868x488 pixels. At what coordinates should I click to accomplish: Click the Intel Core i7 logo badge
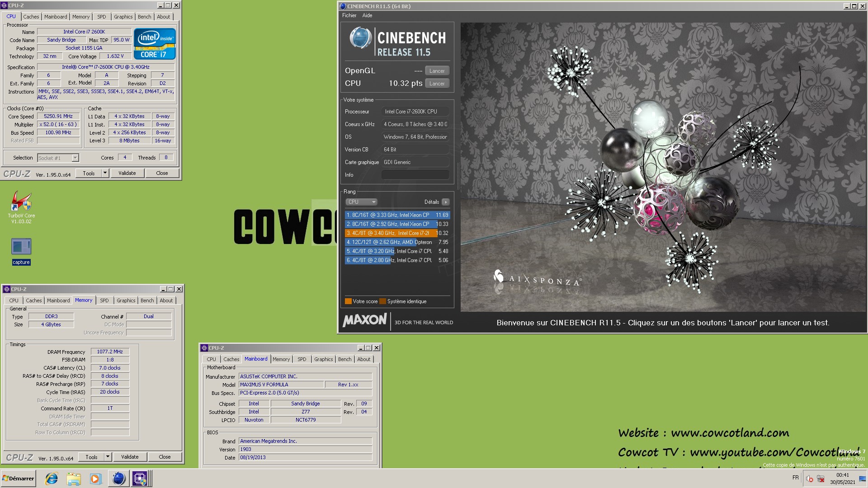(155, 44)
